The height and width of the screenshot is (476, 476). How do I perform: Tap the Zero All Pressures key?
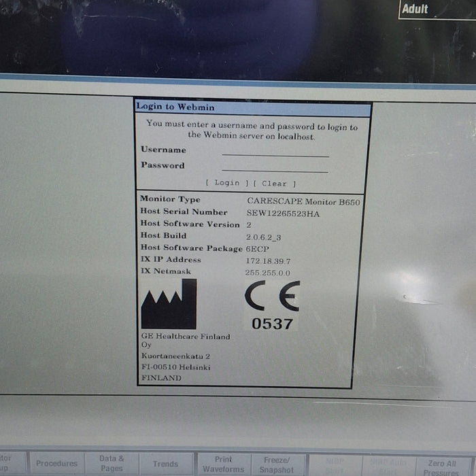pyautogui.click(x=442, y=467)
